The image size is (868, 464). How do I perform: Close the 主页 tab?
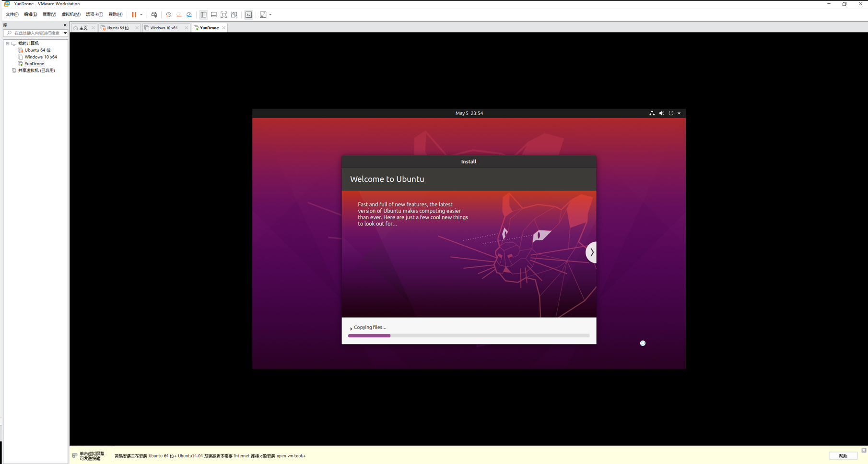(93, 28)
